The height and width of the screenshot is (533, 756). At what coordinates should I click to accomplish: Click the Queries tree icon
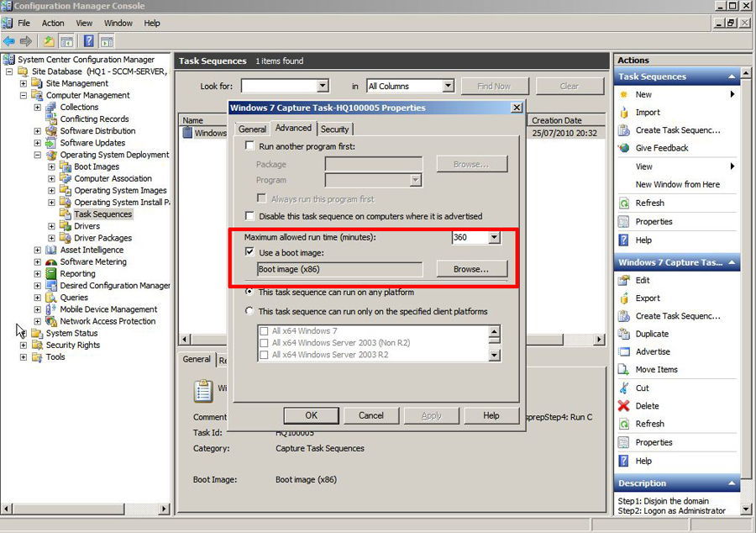pos(51,298)
